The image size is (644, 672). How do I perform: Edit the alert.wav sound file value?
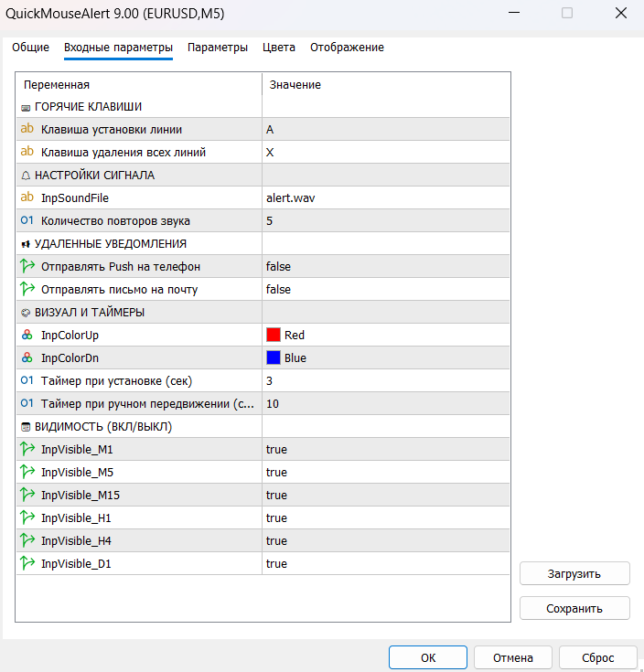[x=386, y=198]
